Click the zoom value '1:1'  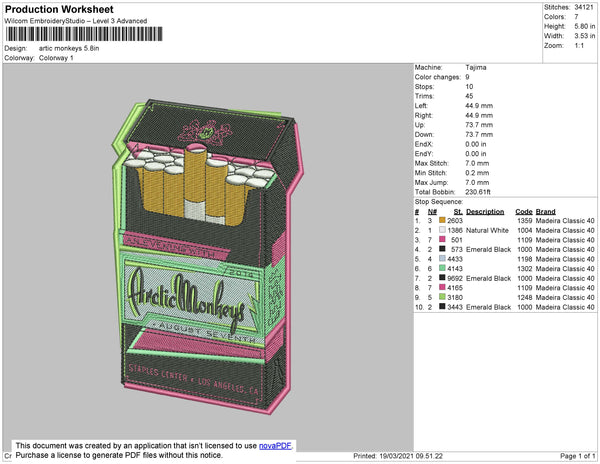click(579, 46)
